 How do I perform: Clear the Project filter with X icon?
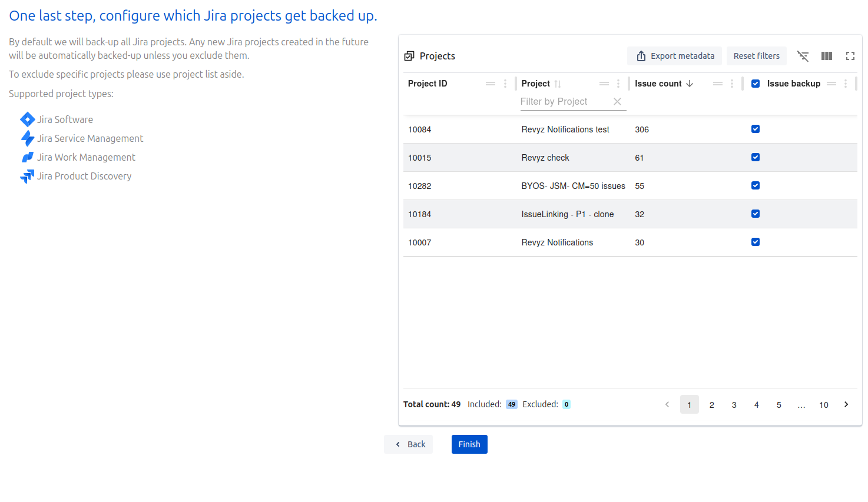tap(617, 102)
